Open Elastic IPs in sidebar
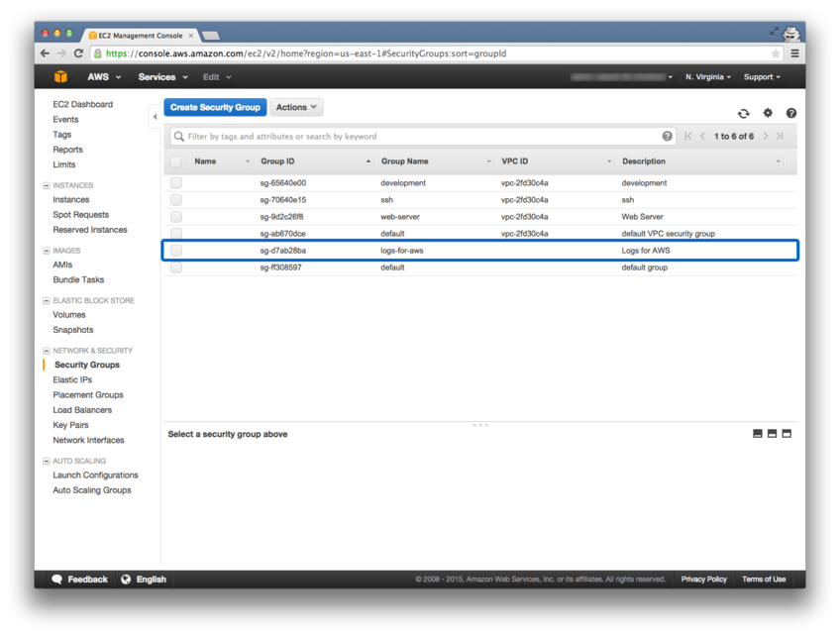The image size is (840, 636). tap(72, 379)
